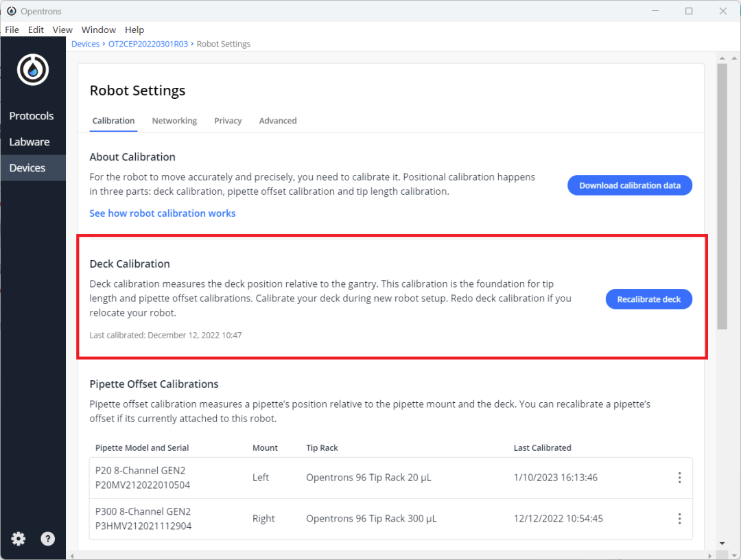This screenshot has width=741, height=560.
Task: Click 'Last calibrated: December 12, 2022 10:47' text
Action: [165, 335]
